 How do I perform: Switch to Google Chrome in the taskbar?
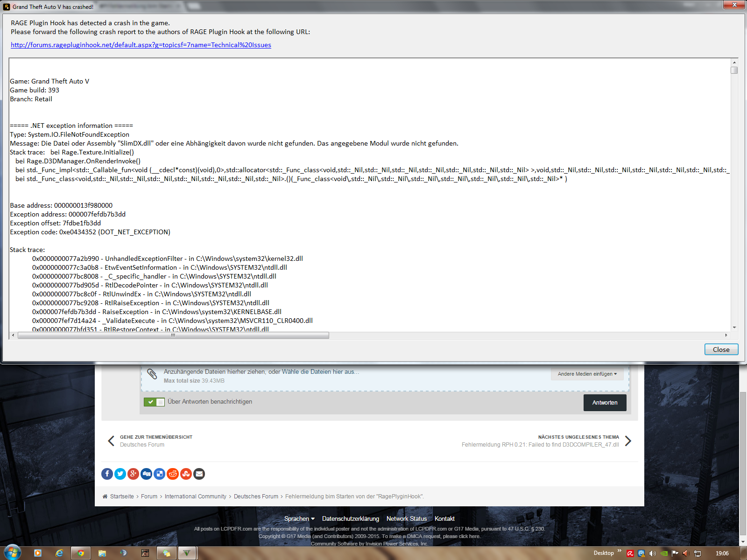point(81,553)
